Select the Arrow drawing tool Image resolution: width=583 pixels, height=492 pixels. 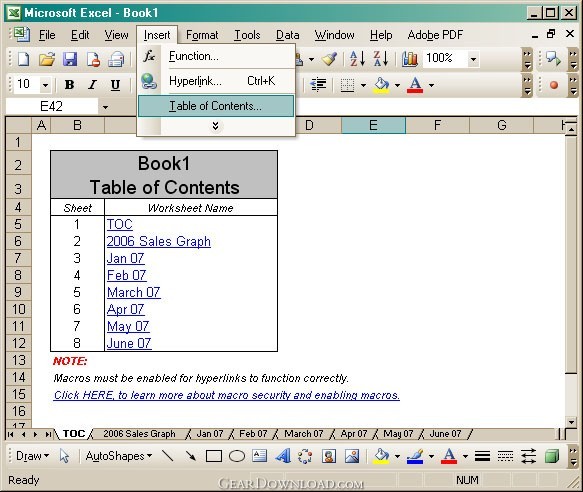tap(190, 456)
